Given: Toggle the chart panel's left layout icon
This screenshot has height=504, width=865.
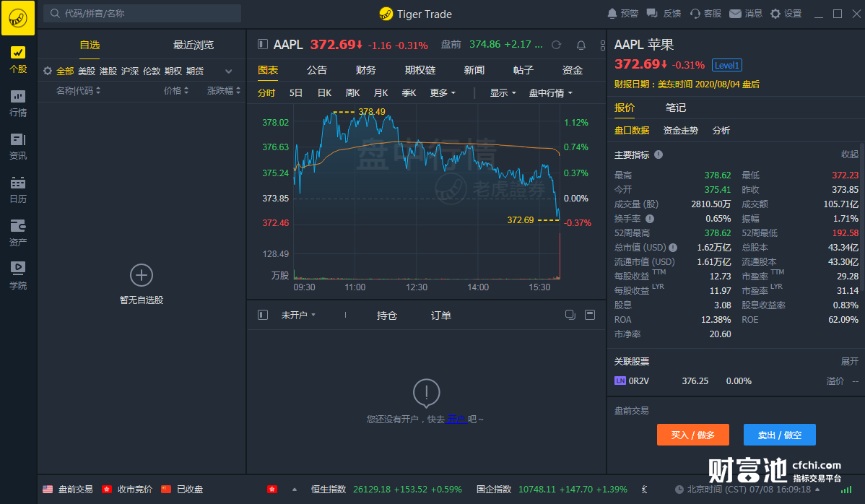Looking at the screenshot, I should (263, 45).
